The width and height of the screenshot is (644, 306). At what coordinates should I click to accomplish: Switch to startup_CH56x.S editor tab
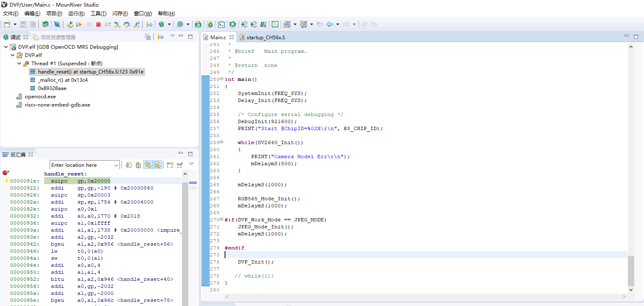(265, 38)
